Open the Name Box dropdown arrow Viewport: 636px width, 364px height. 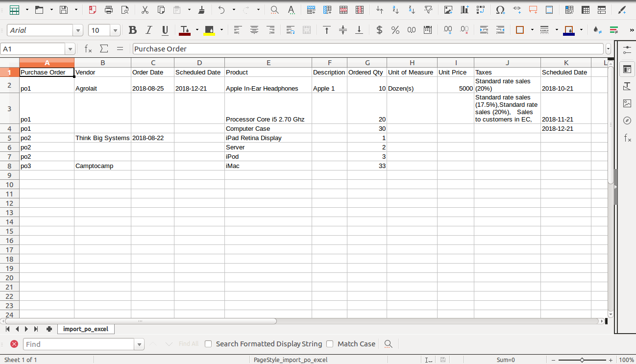pos(70,49)
